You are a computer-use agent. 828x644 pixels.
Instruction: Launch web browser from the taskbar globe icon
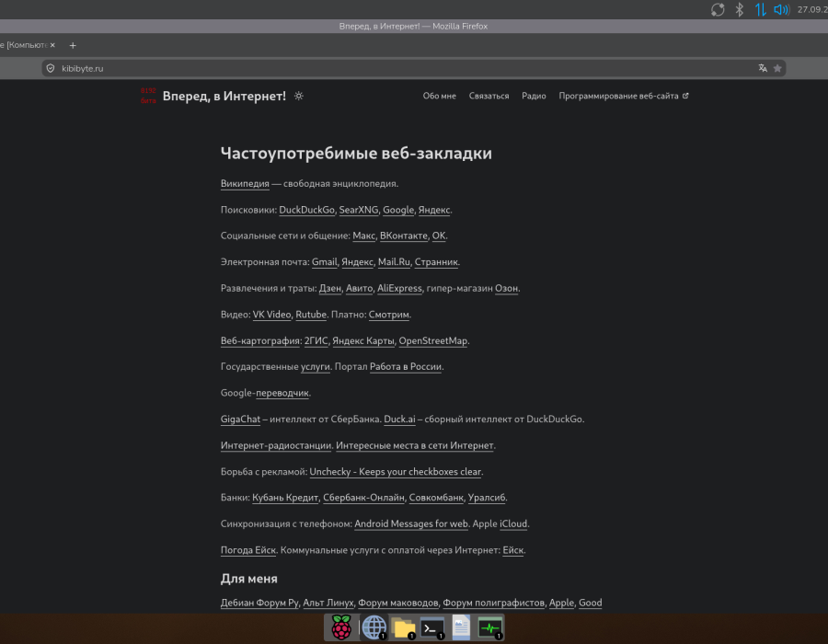[374, 627]
